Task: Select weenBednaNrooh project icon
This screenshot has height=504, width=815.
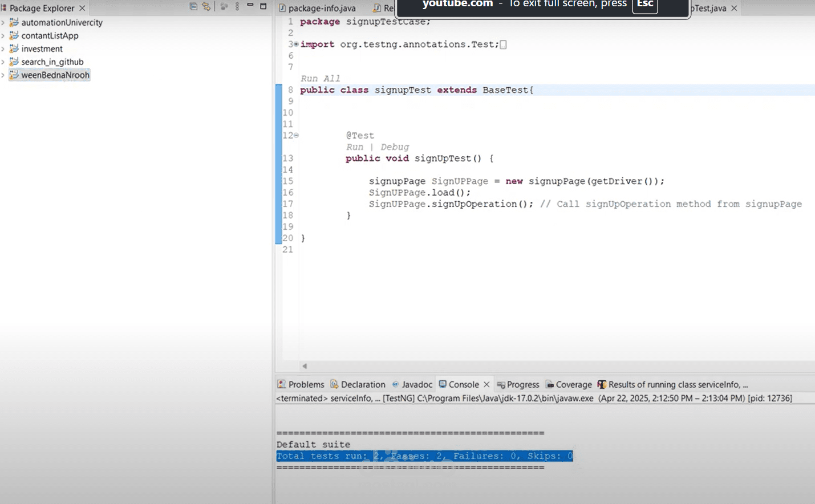Action: point(14,75)
